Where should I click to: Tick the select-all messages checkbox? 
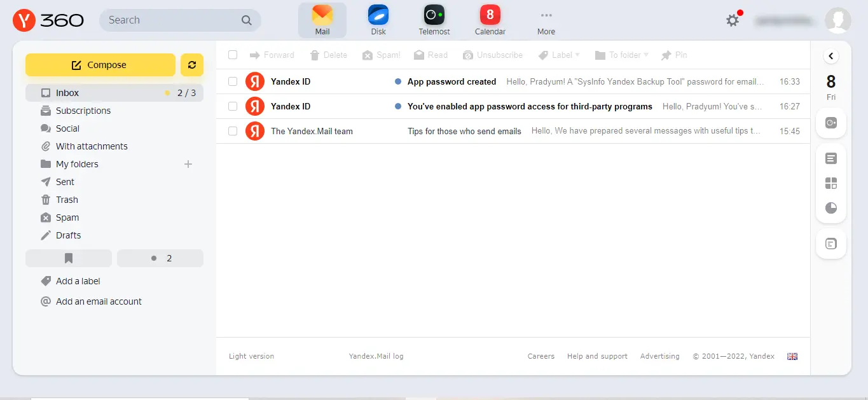(233, 55)
